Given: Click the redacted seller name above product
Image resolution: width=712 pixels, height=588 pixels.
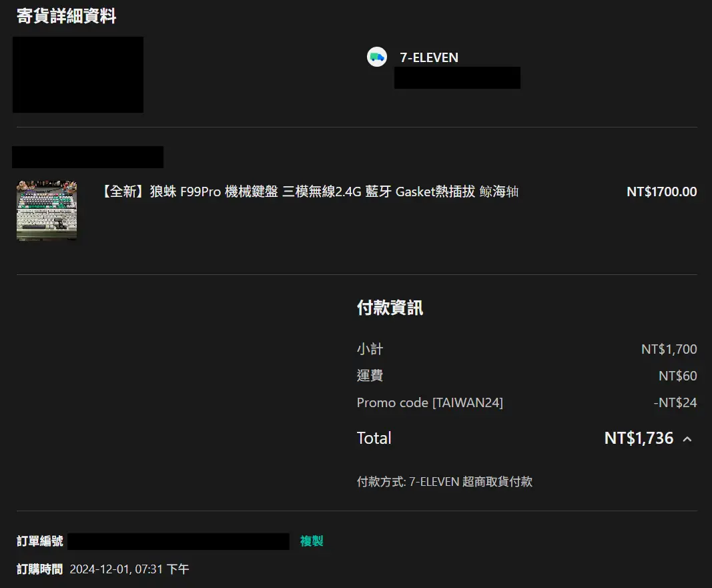Looking at the screenshot, I should pyautogui.click(x=87, y=158).
